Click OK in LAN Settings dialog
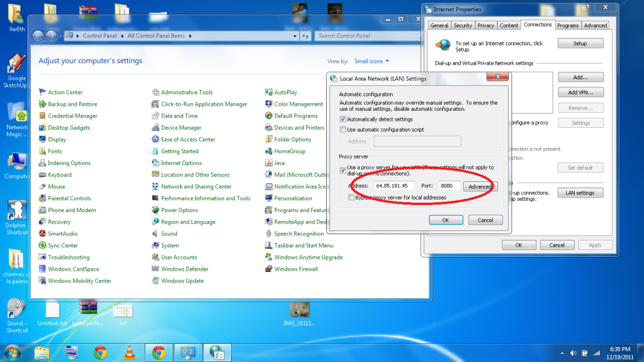 click(x=446, y=220)
